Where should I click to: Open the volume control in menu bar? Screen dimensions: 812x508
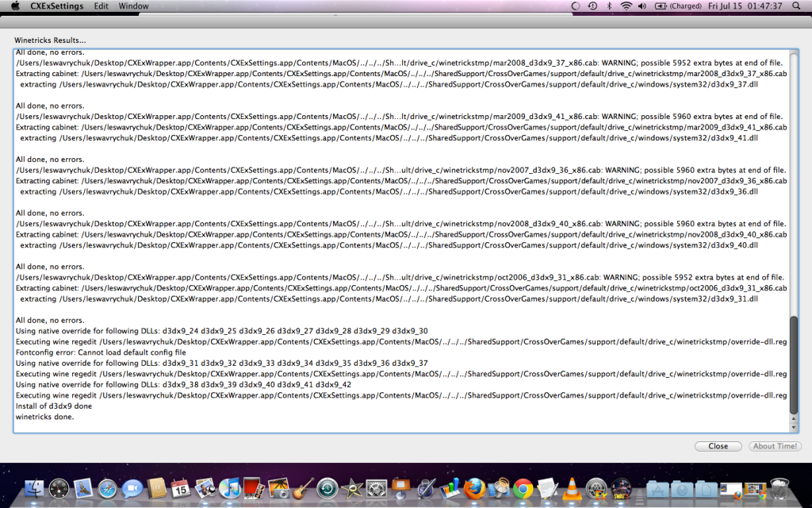(x=642, y=6)
